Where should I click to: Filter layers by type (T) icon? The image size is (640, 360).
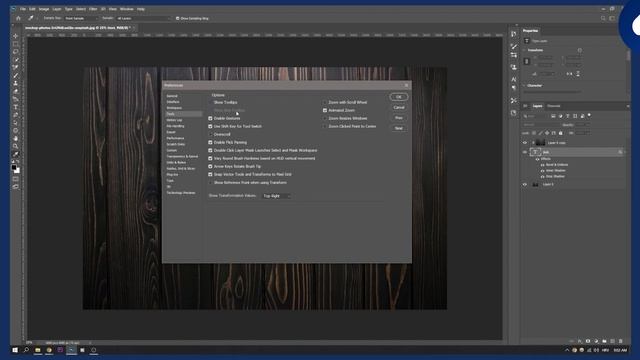tap(567, 116)
